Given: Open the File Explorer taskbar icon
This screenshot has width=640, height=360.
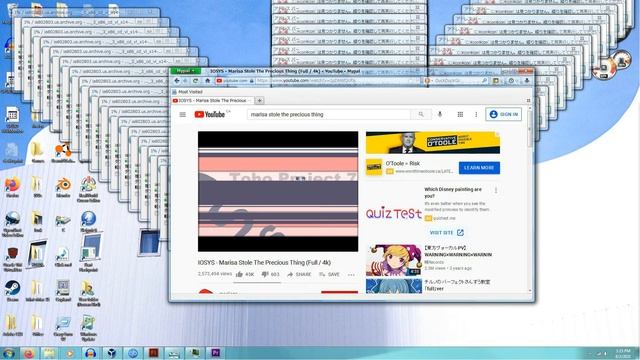Looking at the screenshot, I should point(49,353).
